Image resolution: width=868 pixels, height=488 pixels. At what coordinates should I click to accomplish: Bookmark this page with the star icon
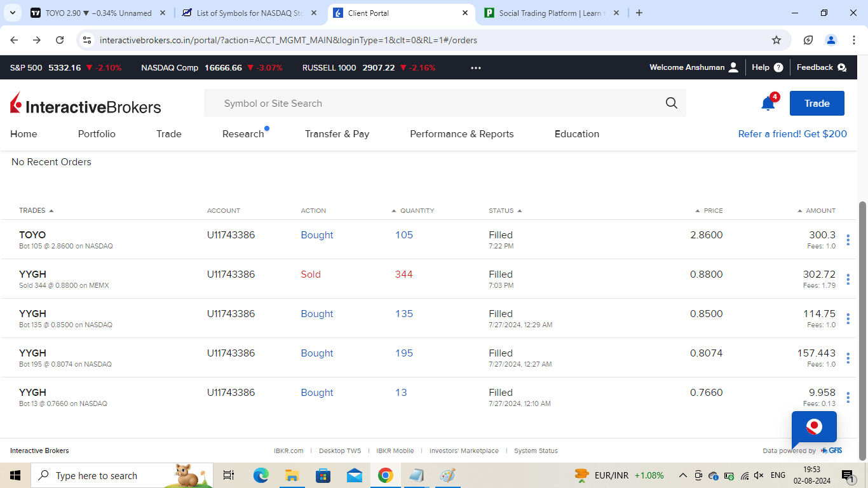pos(776,40)
